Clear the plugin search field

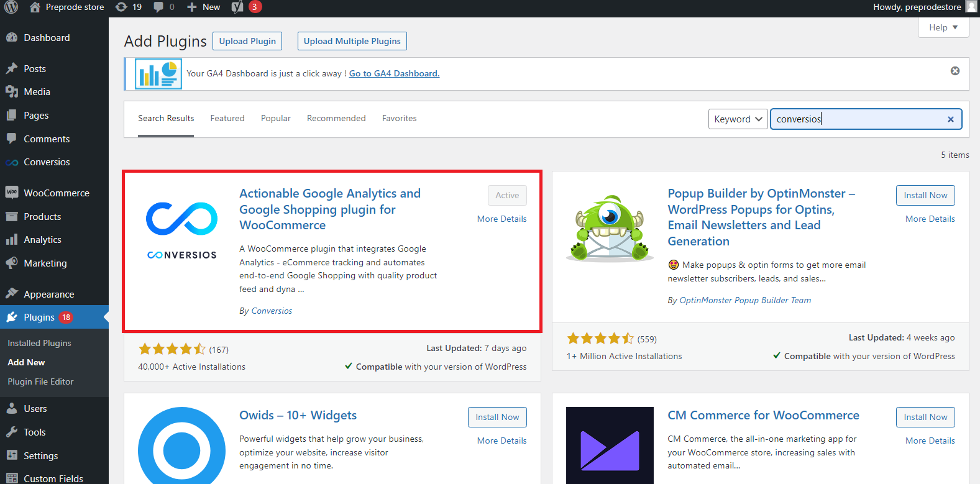950,119
